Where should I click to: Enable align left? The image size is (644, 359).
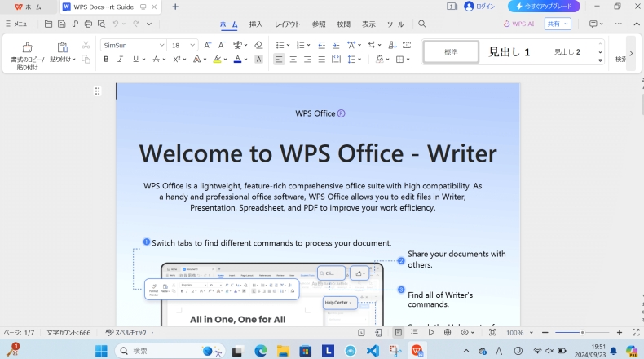click(x=279, y=60)
